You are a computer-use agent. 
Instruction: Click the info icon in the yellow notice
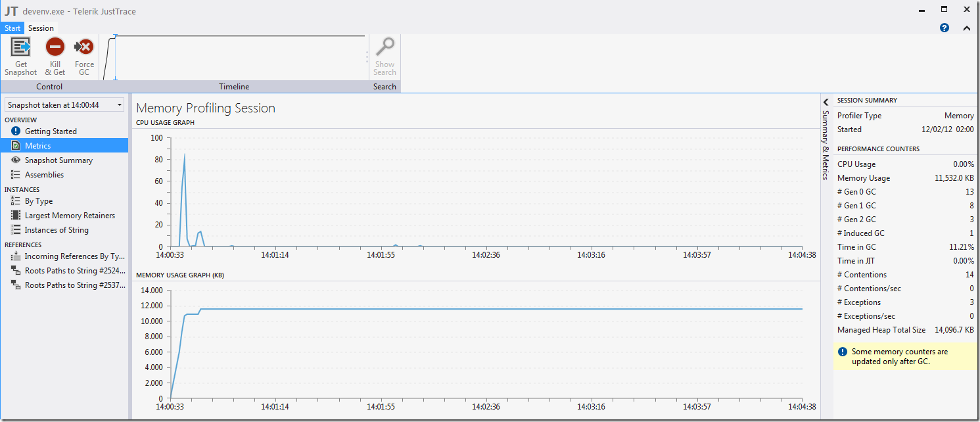pos(843,352)
